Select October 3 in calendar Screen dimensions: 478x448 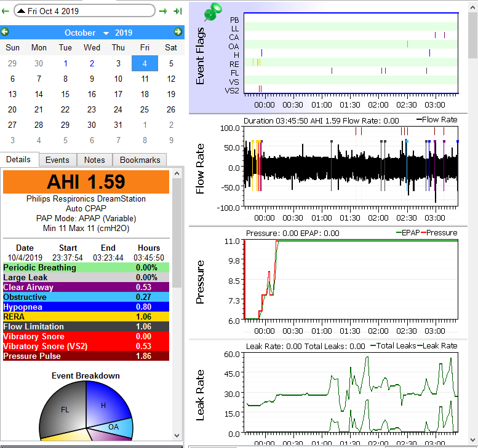pyautogui.click(x=118, y=63)
